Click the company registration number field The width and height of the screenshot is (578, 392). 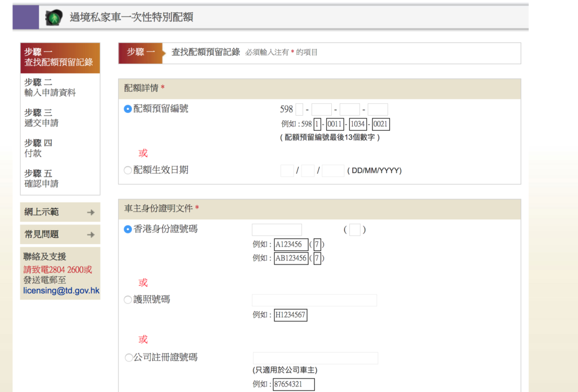(315, 358)
